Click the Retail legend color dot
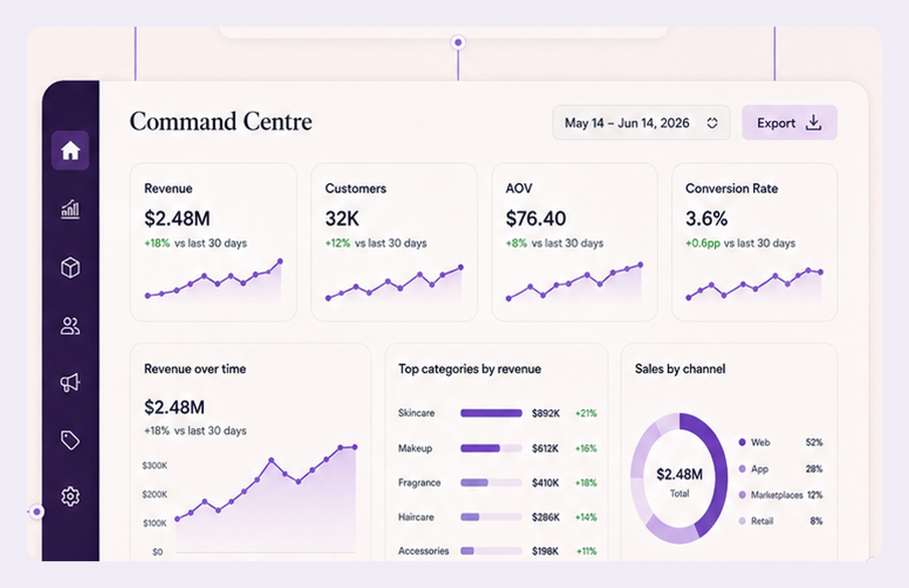 pyautogui.click(x=742, y=521)
